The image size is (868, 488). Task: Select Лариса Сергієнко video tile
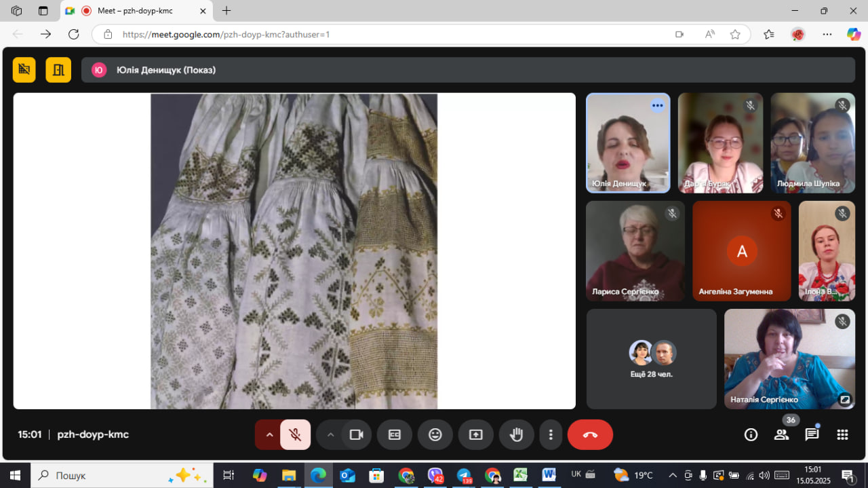635,250
